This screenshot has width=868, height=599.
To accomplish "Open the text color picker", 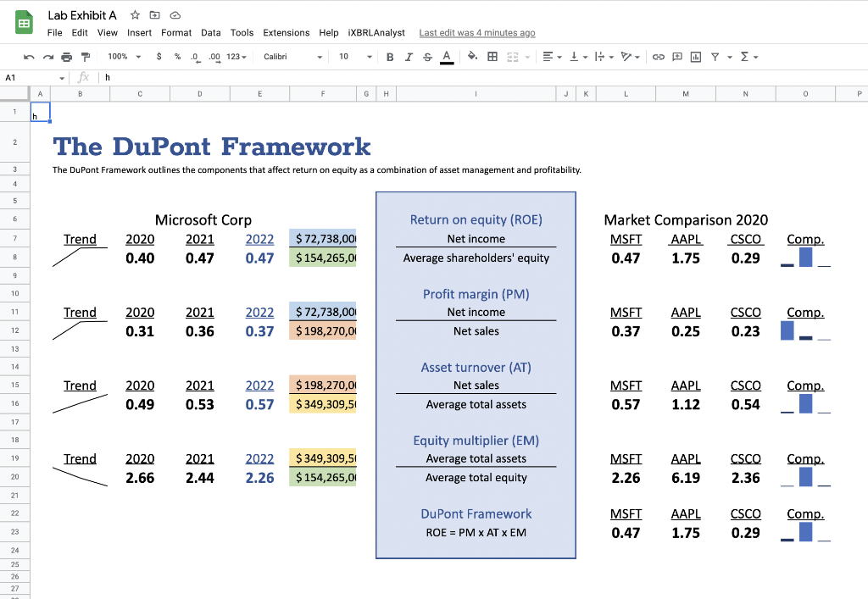I will click(x=447, y=57).
